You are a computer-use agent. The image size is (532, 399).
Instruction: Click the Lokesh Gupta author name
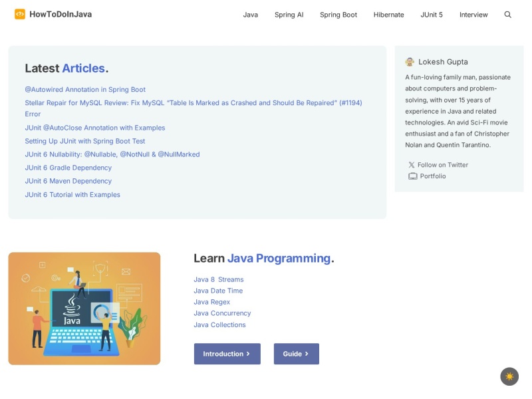pos(443,62)
